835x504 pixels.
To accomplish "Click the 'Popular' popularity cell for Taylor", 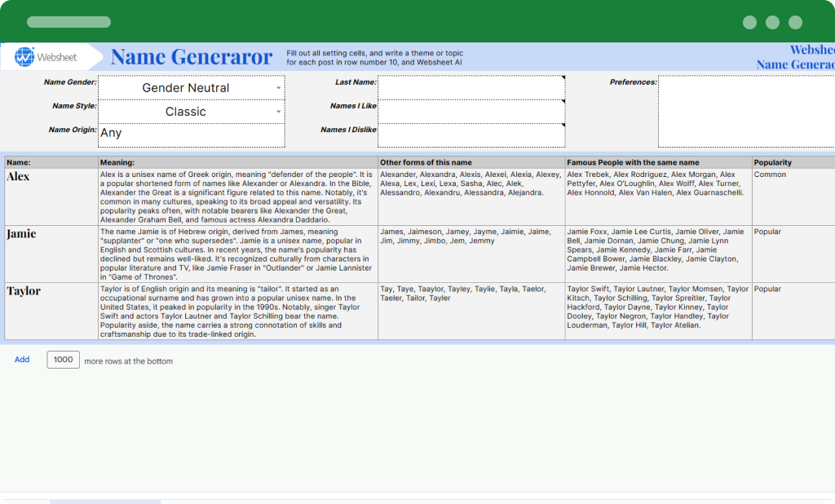I will 793,312.
